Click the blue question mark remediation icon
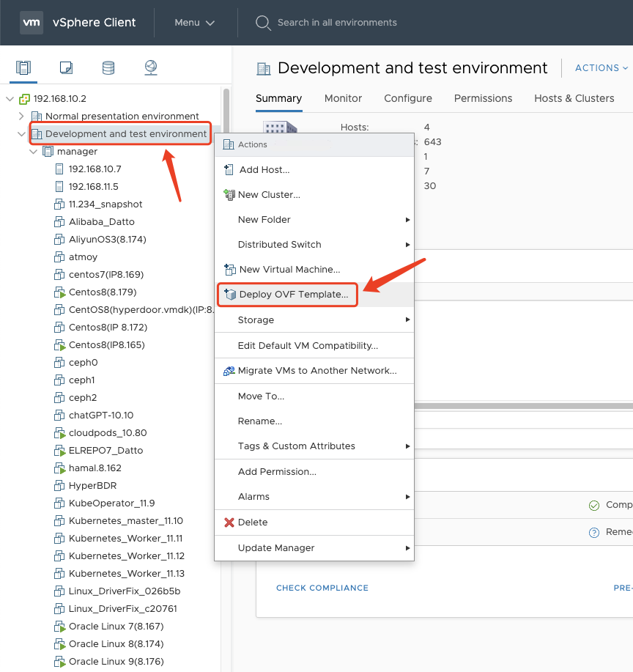The height and width of the screenshot is (672, 633). coord(594,533)
